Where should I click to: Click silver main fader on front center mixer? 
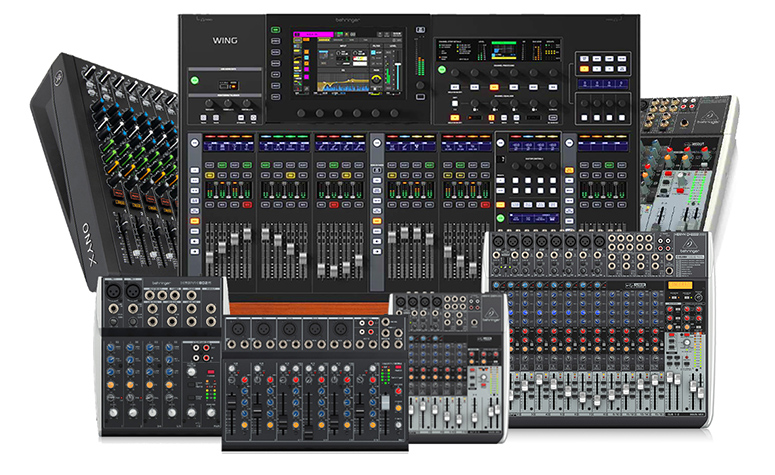click(x=385, y=402)
